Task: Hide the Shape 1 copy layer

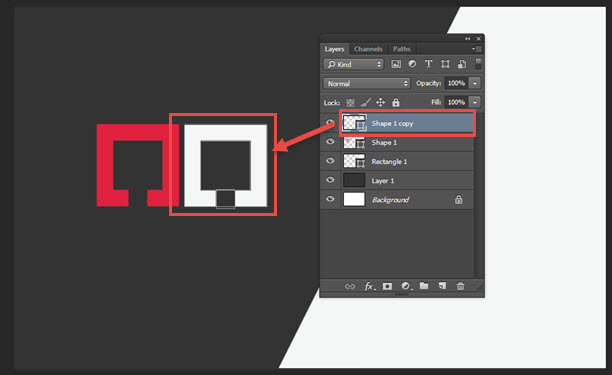Action: (330, 123)
